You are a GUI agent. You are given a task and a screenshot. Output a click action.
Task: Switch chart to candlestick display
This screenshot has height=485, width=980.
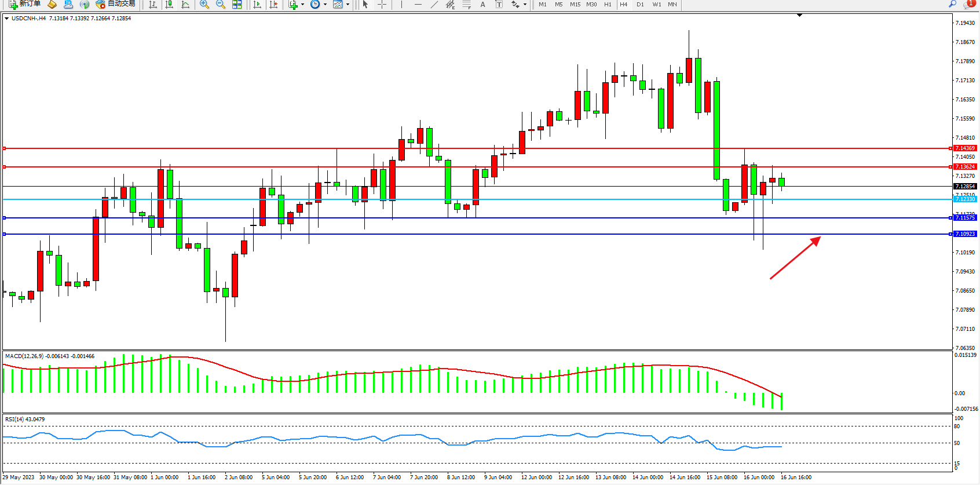pos(169,5)
